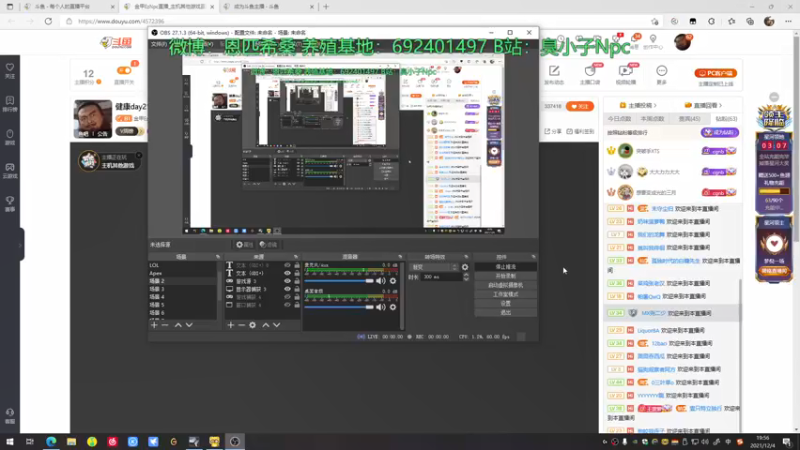Open source properties gear in OBS toolbar

pos(244,245)
